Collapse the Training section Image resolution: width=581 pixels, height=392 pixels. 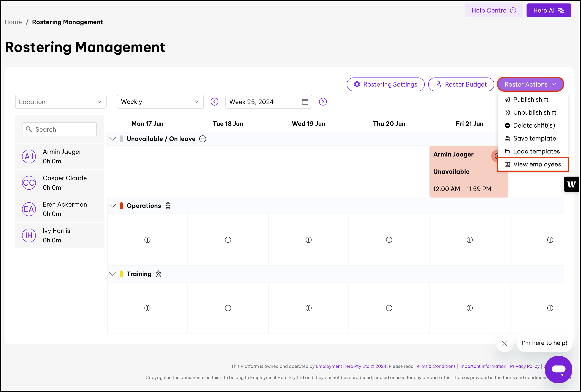click(113, 274)
